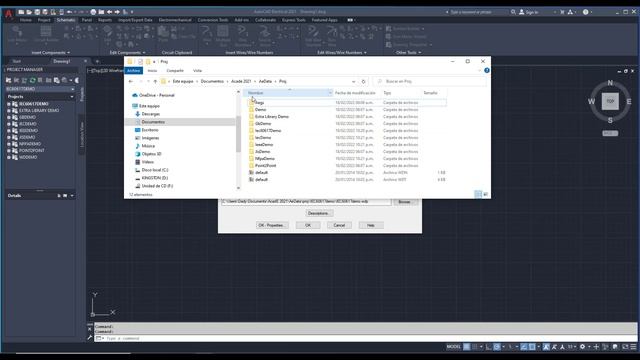
Task: Click the Sign In user icon
Action: (522, 12)
